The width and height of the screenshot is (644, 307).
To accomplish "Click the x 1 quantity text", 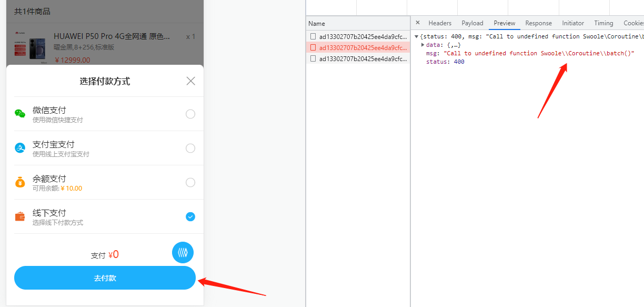I will click(190, 37).
